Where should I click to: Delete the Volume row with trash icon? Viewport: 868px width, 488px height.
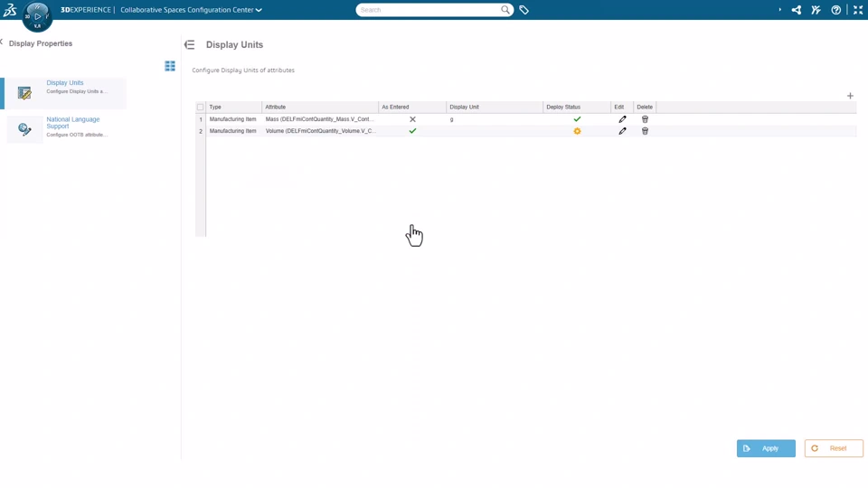coord(645,131)
